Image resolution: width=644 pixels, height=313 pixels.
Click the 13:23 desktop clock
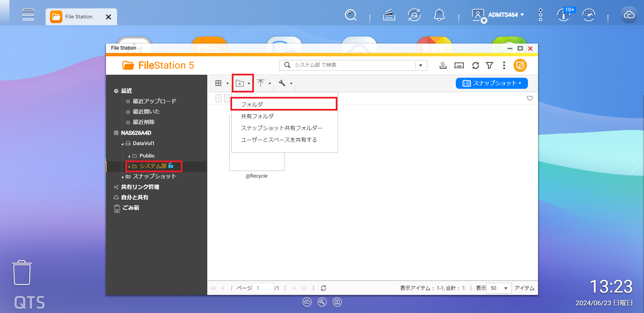611,287
